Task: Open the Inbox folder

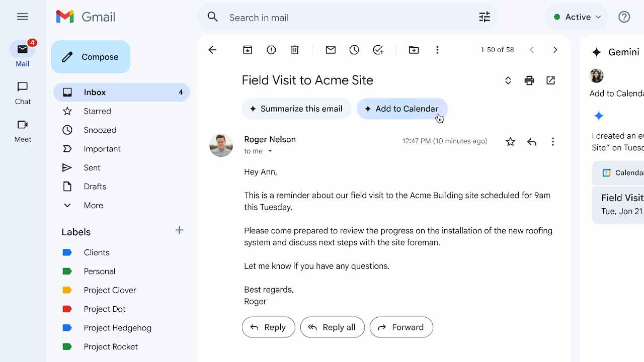Action: coord(121,93)
